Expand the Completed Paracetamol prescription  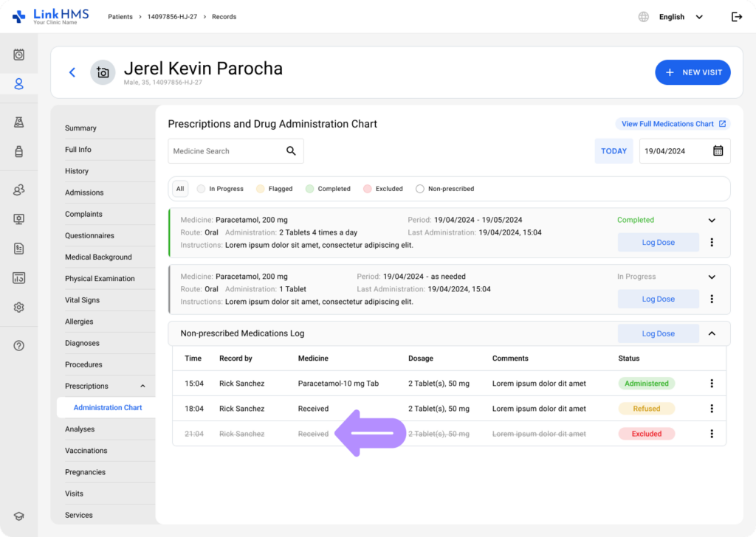(712, 220)
